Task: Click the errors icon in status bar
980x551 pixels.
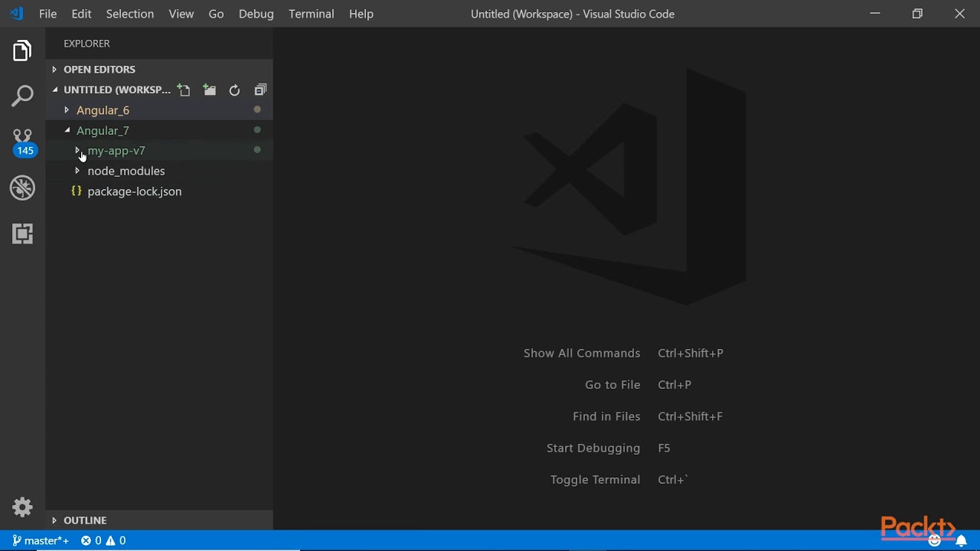Action: pos(87,541)
